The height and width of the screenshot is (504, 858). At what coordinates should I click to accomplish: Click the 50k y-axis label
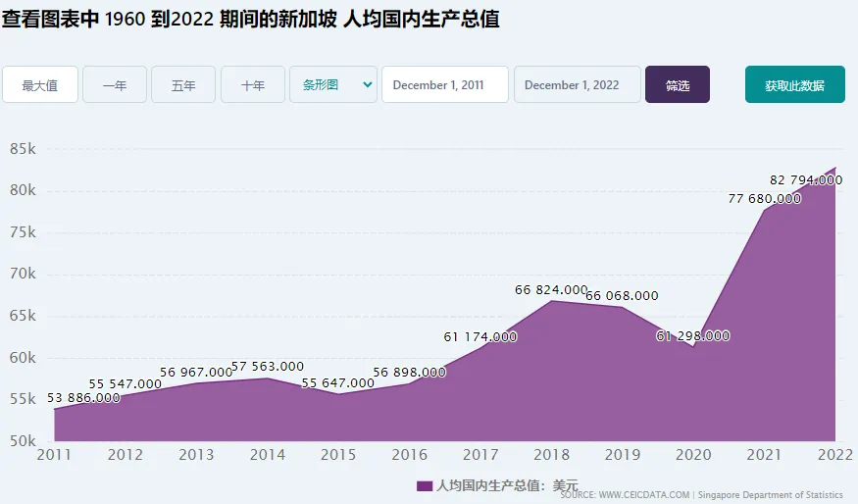tap(23, 441)
